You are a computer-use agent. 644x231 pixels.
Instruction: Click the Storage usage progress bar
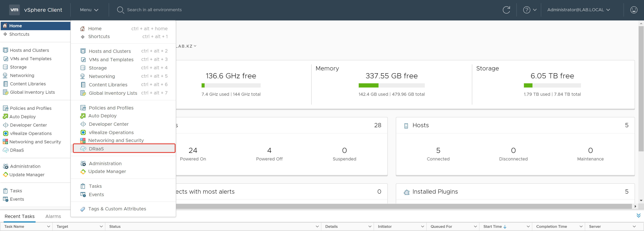552,85
